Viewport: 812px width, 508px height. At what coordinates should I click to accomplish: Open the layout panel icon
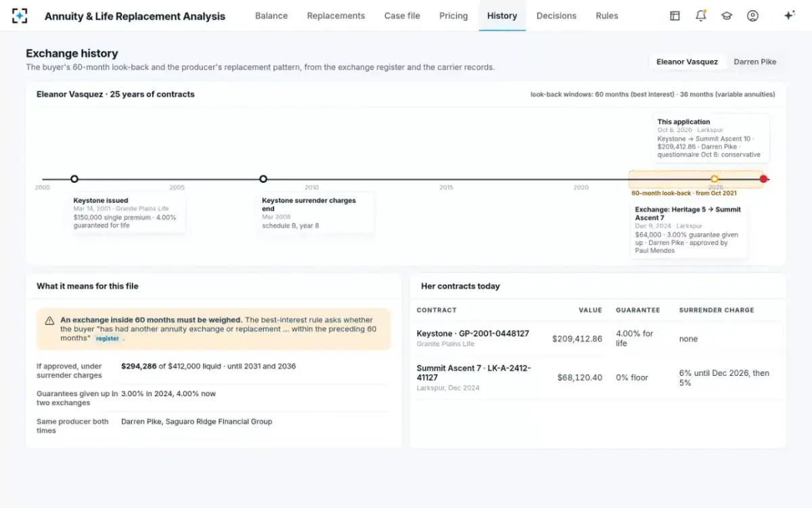[675, 16]
